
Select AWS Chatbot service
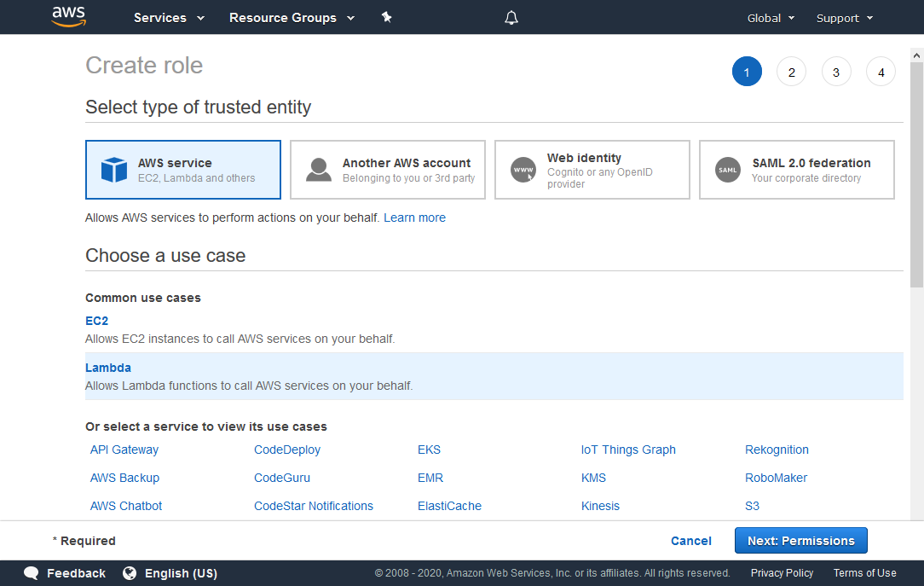(x=125, y=506)
